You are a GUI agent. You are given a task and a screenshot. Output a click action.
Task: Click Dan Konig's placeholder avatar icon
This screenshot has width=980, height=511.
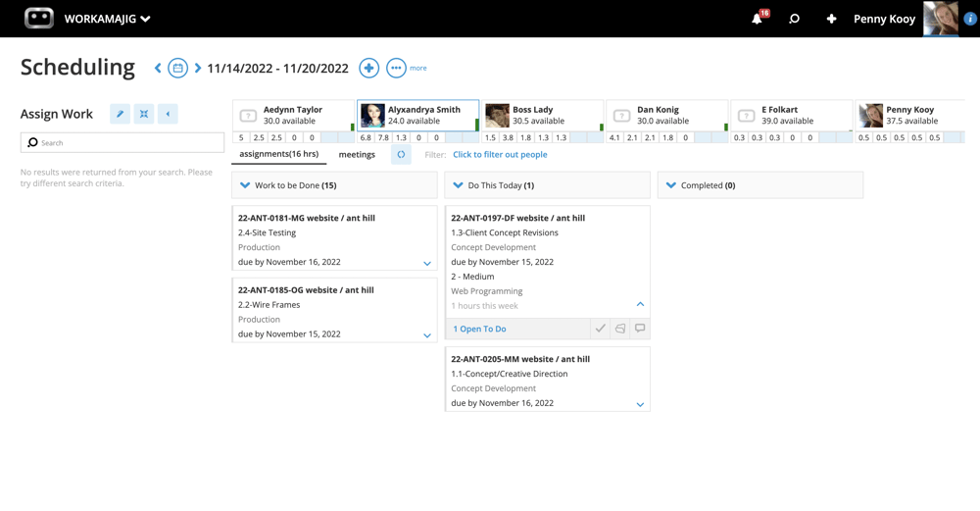click(621, 116)
